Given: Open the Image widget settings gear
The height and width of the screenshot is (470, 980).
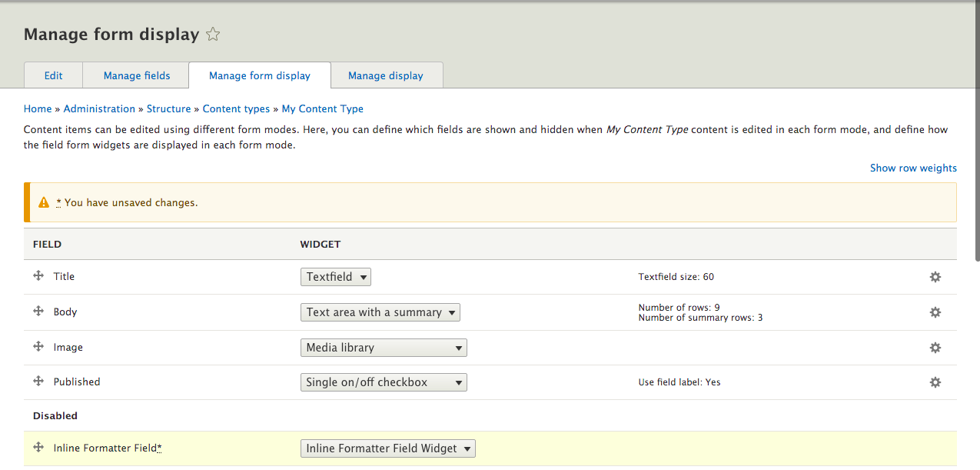Looking at the screenshot, I should (x=935, y=347).
